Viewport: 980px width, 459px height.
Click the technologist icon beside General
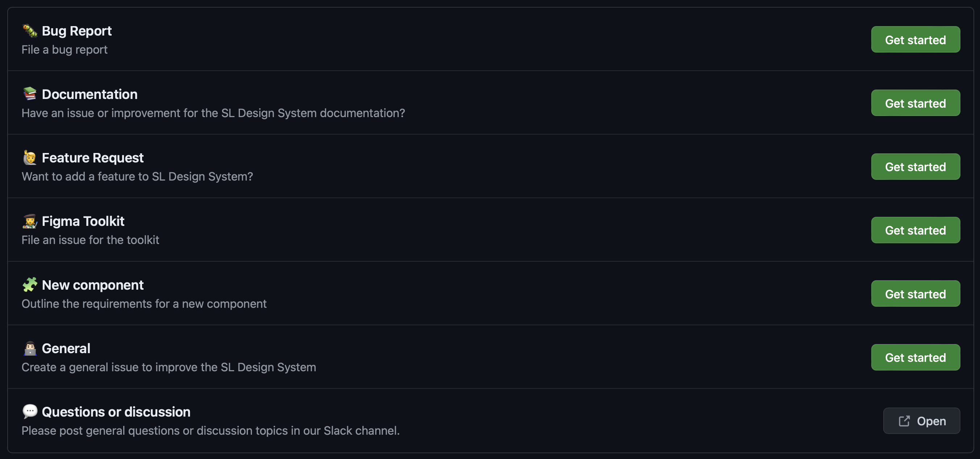tap(30, 348)
